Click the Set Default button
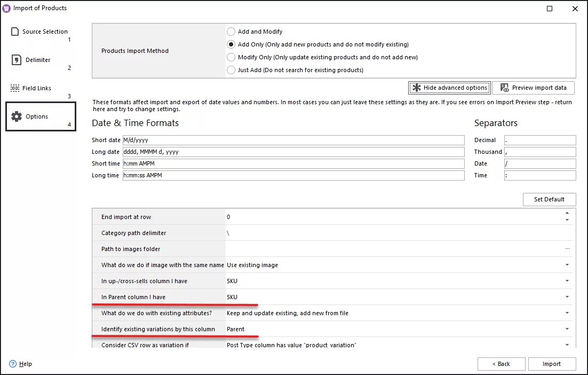Screen dimensions: 588x375 549,199
